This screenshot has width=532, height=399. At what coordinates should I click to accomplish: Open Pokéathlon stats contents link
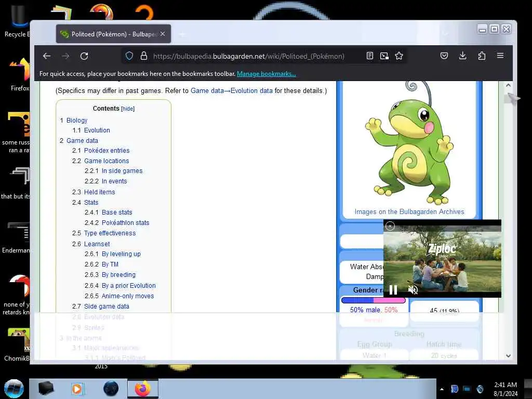(x=125, y=222)
